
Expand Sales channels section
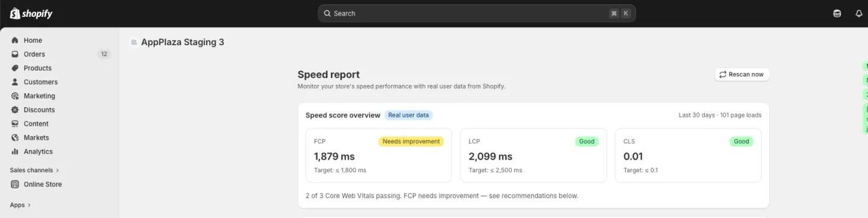[34, 170]
